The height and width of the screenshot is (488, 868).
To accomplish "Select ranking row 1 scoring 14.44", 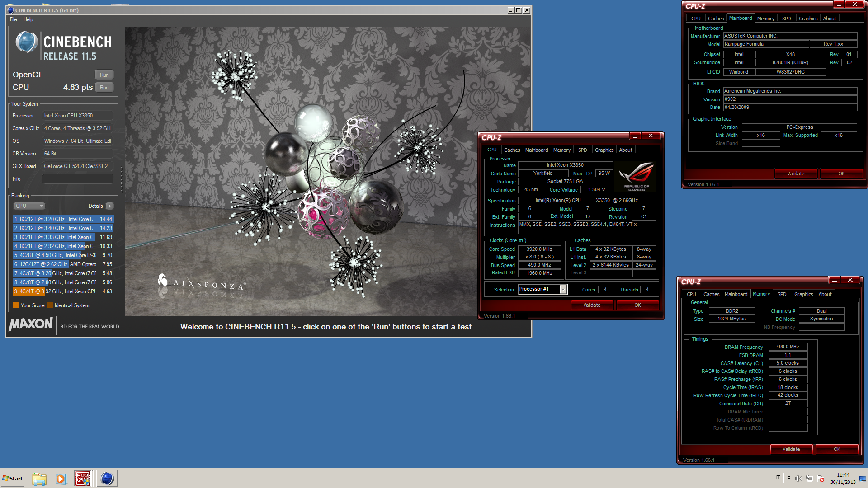I will pyautogui.click(x=63, y=219).
